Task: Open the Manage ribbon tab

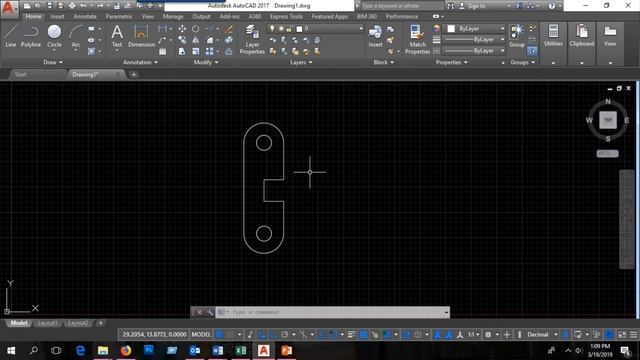Action: tap(173, 16)
